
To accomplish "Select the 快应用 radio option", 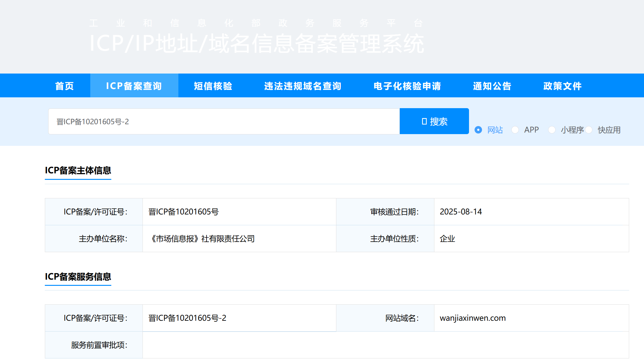I will pos(589,130).
